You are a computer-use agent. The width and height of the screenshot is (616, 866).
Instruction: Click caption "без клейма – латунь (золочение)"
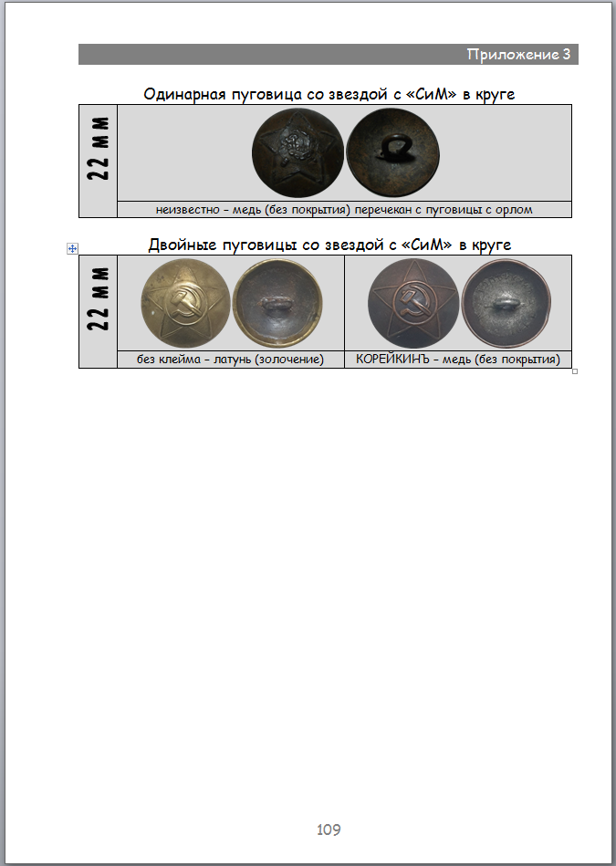point(230,360)
